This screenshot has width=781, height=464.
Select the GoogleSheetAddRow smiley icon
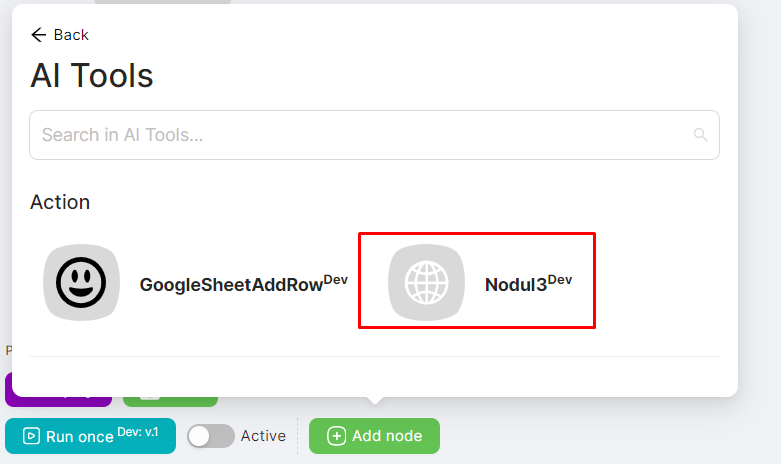pos(81,283)
